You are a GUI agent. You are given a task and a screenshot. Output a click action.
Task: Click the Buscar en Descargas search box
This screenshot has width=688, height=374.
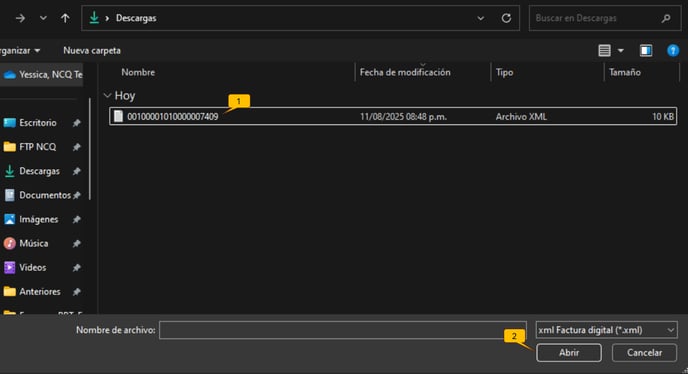click(605, 18)
